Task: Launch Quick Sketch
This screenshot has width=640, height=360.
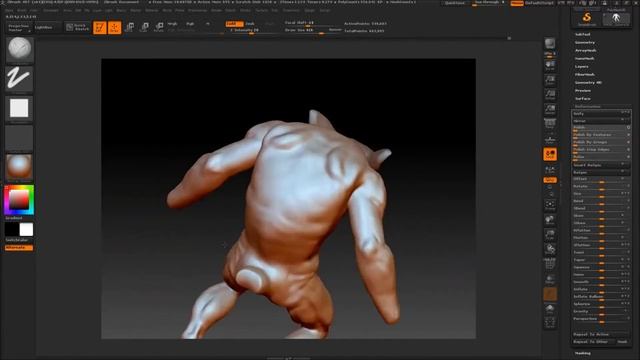Action: point(78,27)
